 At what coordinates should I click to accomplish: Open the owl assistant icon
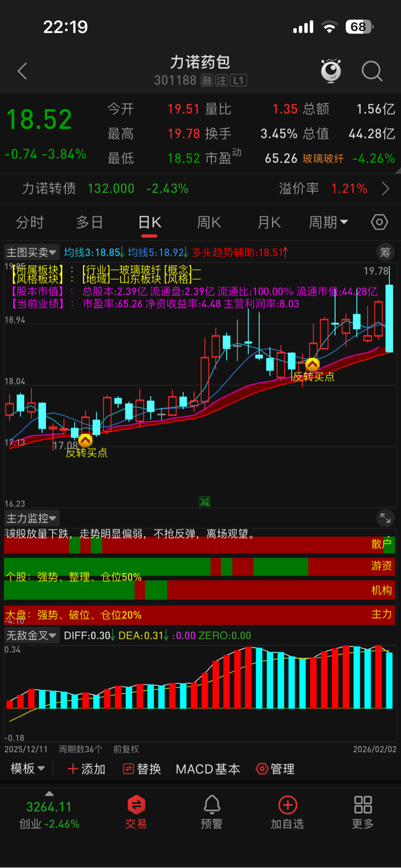(331, 71)
